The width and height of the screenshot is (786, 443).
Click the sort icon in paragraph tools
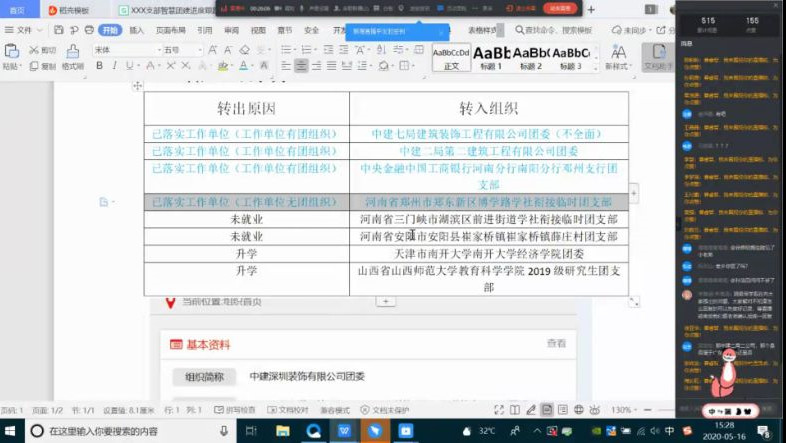[381, 50]
